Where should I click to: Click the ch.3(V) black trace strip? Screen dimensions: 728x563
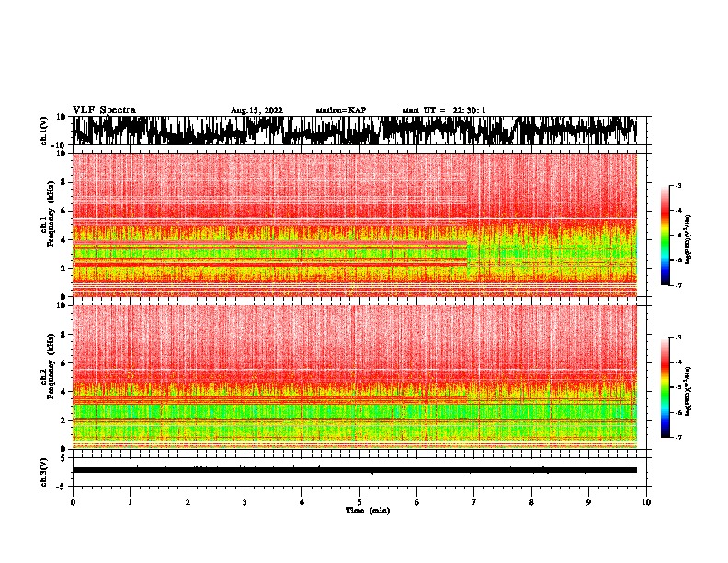[355, 470]
